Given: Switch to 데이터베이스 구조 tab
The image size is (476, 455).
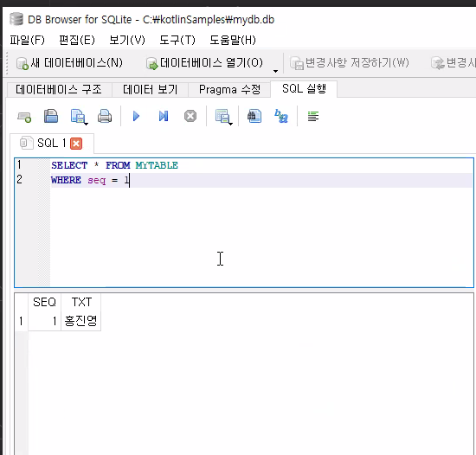Looking at the screenshot, I should point(59,89).
